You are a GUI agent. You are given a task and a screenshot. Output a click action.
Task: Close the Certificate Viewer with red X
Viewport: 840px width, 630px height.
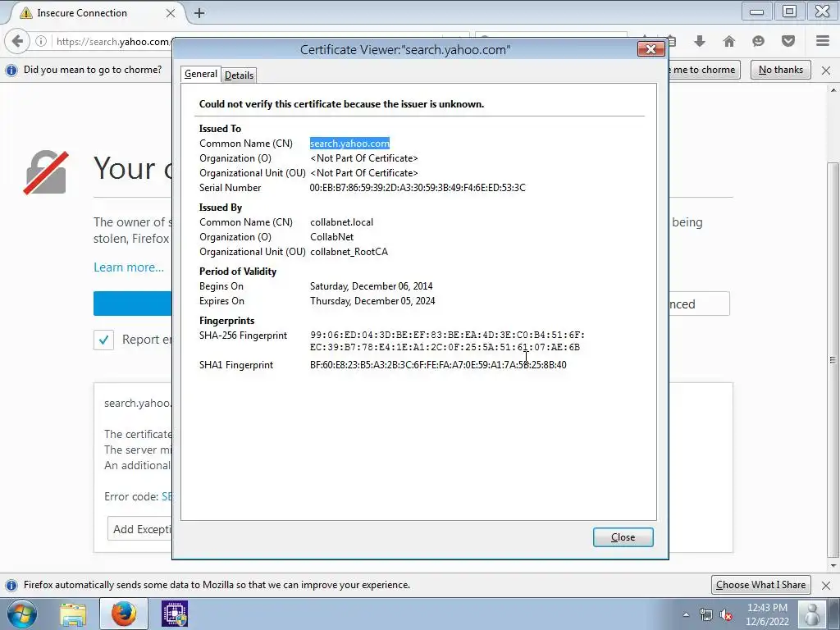[x=651, y=49]
